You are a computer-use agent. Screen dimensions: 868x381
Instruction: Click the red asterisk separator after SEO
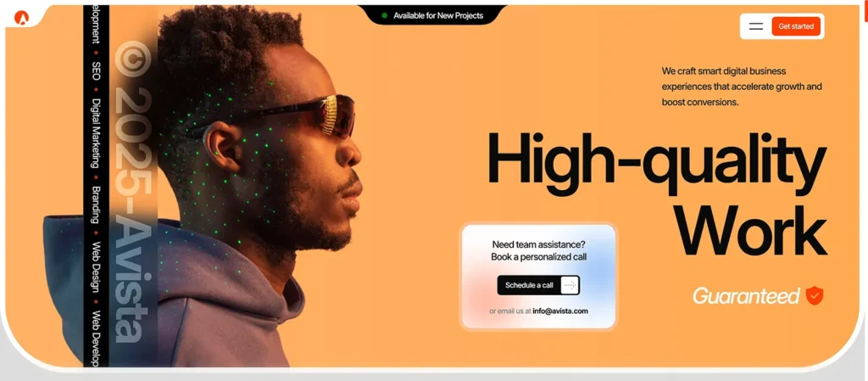click(96, 89)
